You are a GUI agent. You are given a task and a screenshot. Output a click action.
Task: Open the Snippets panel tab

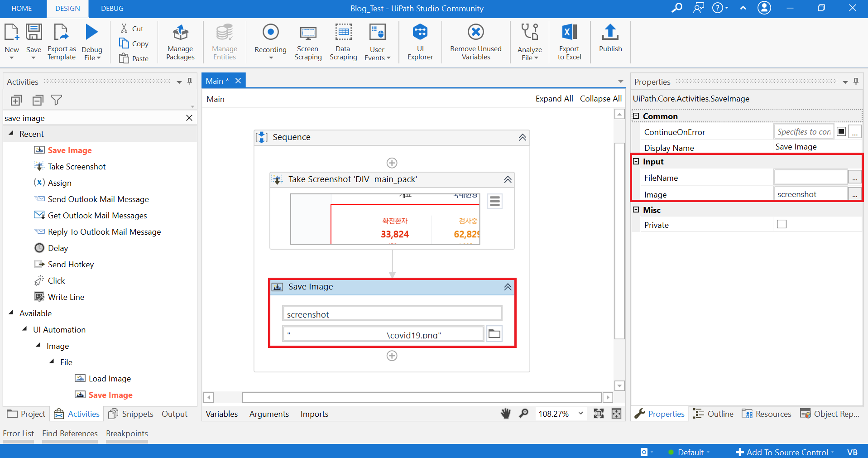pyautogui.click(x=131, y=414)
